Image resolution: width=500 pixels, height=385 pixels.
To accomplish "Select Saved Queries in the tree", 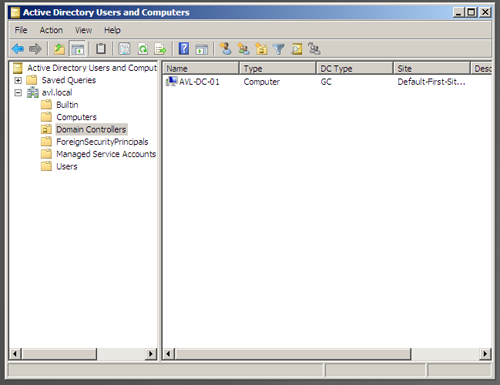I will pyautogui.click(x=69, y=80).
